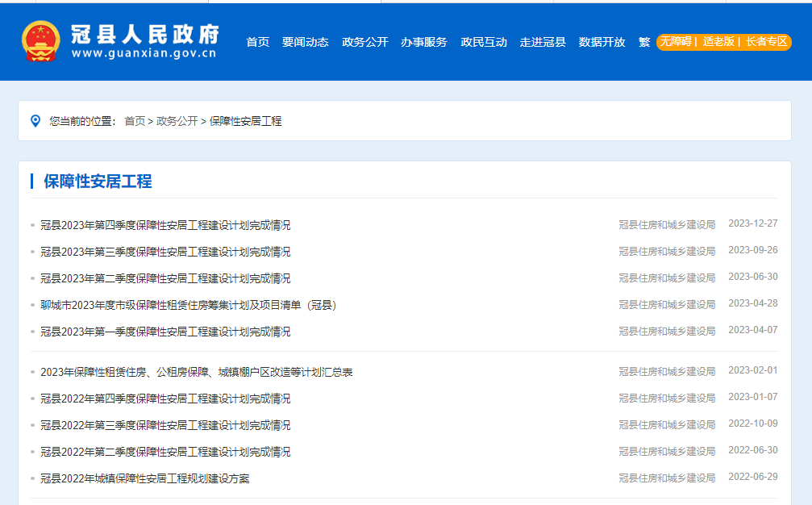Open the 长者专区 section
The height and width of the screenshot is (505, 812).
pos(766,41)
